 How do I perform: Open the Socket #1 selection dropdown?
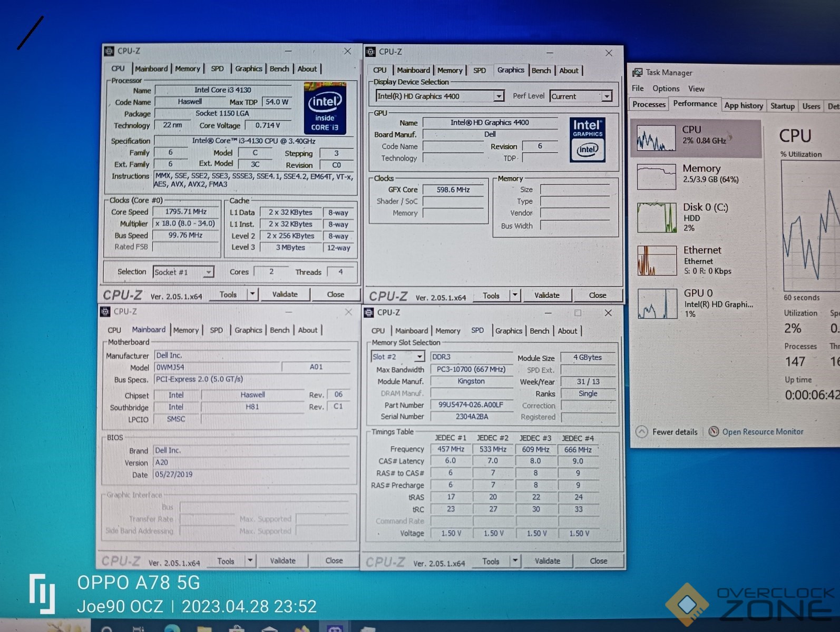pos(209,272)
